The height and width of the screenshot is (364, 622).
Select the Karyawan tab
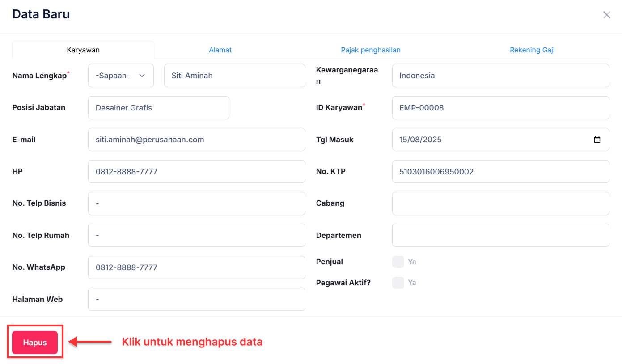[83, 50]
